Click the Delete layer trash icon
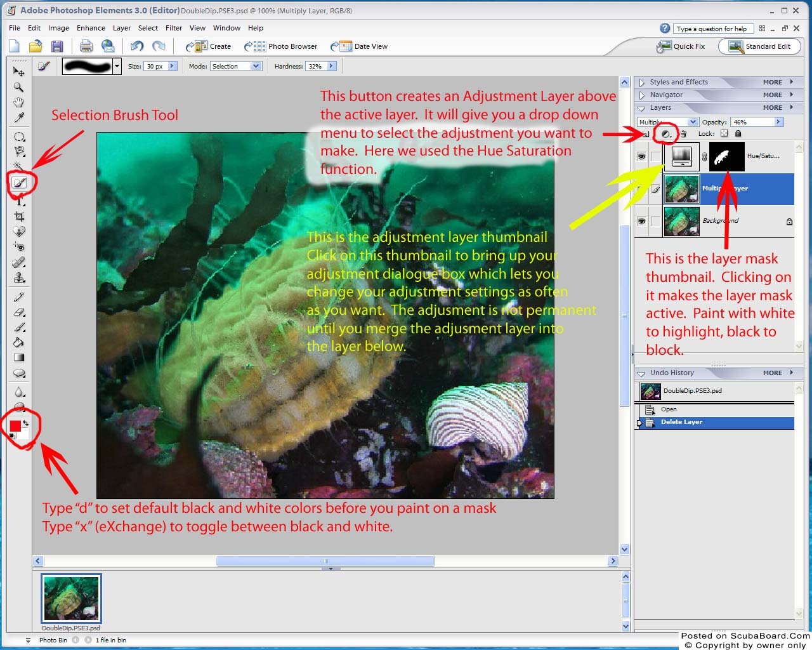The image size is (812, 650). (x=683, y=133)
